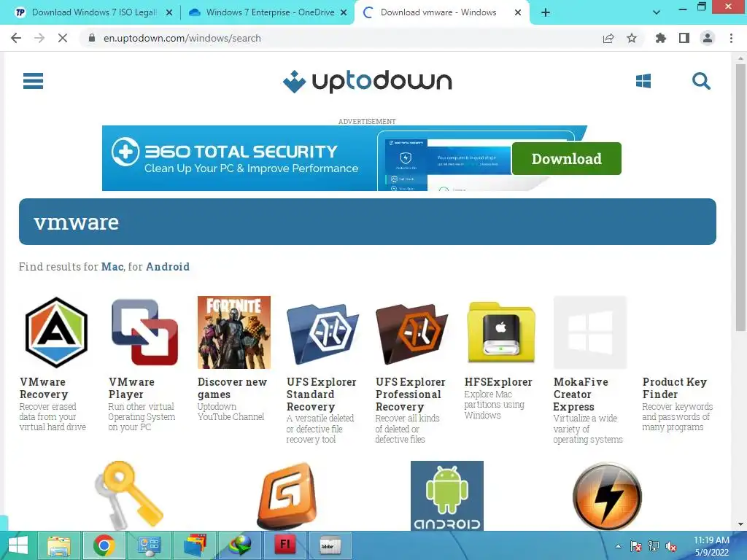Open the uptodown hamburger menu
This screenshot has height=560, width=747.
tap(33, 81)
